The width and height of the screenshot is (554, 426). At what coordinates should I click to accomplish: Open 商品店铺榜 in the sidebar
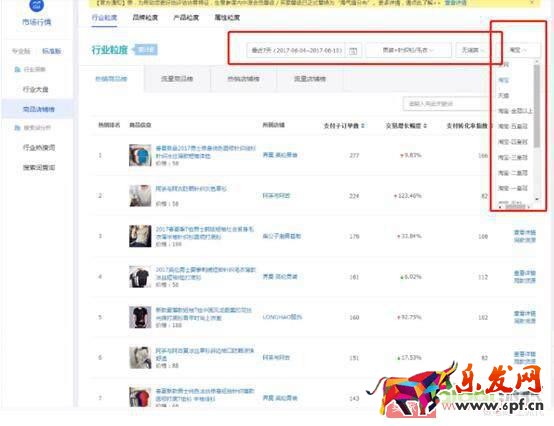[39, 109]
